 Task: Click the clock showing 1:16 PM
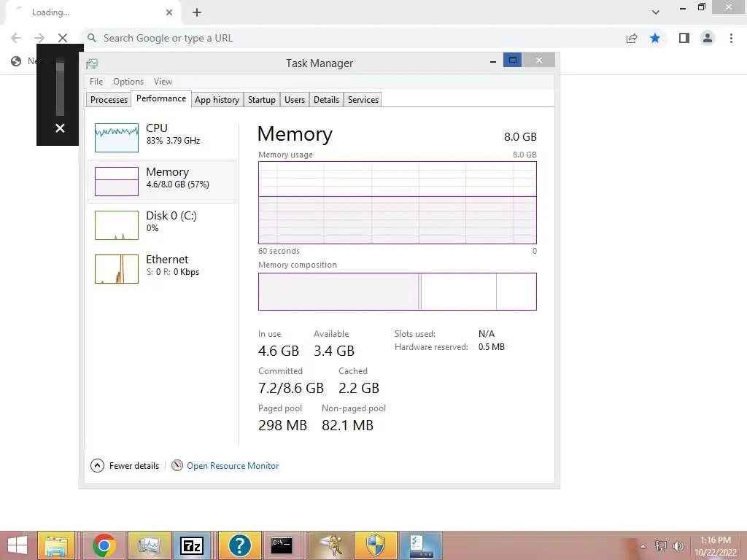[716, 540]
